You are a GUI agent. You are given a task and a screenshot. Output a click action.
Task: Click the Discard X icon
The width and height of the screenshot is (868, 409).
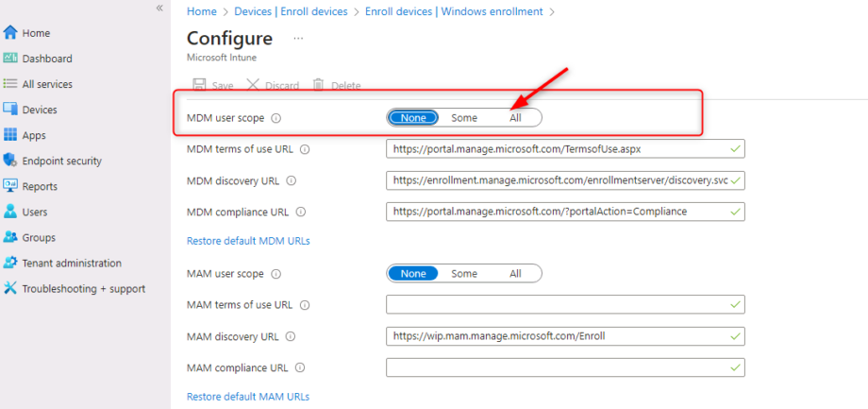253,85
